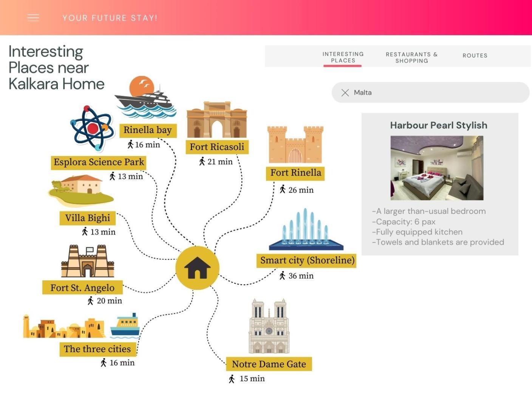
Task: Select the three cities skyline illustration
Action: pos(64,326)
